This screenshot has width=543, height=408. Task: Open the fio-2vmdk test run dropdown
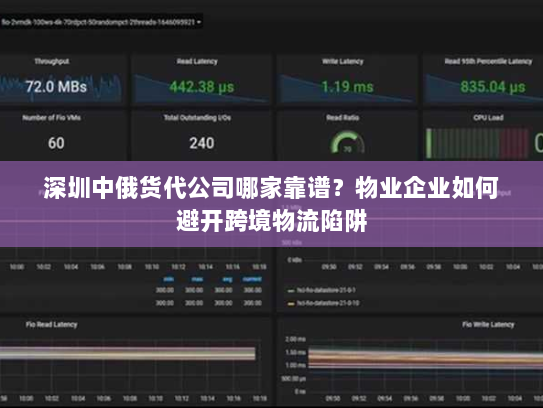click(x=101, y=22)
